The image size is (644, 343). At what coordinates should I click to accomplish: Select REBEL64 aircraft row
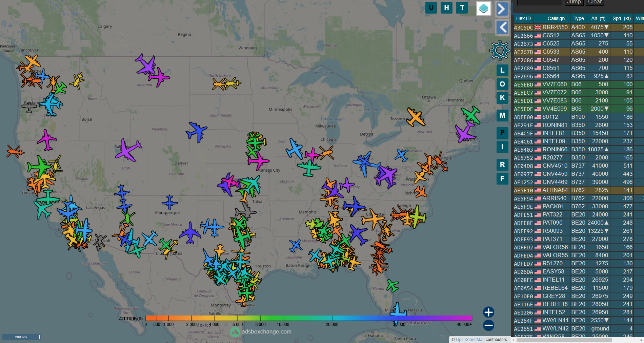(x=579, y=288)
